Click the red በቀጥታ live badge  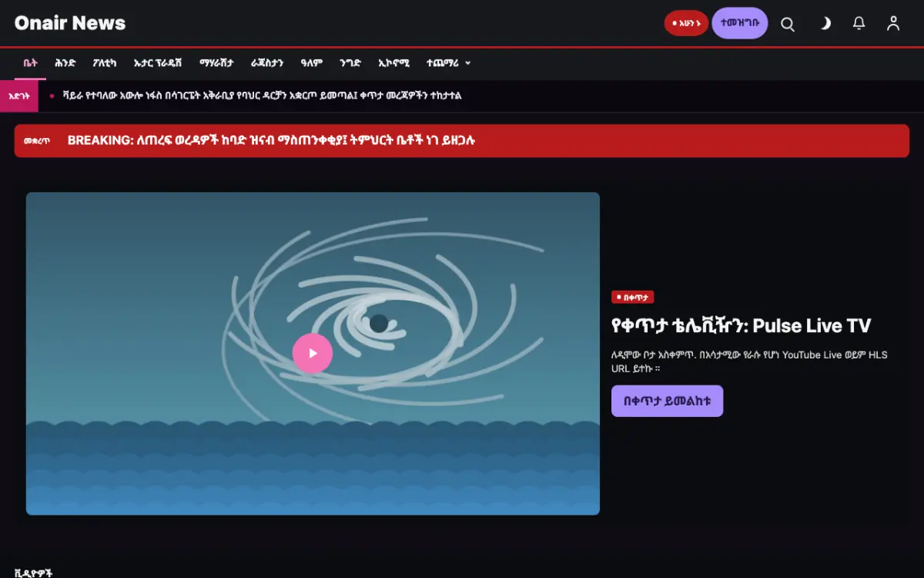pos(632,297)
